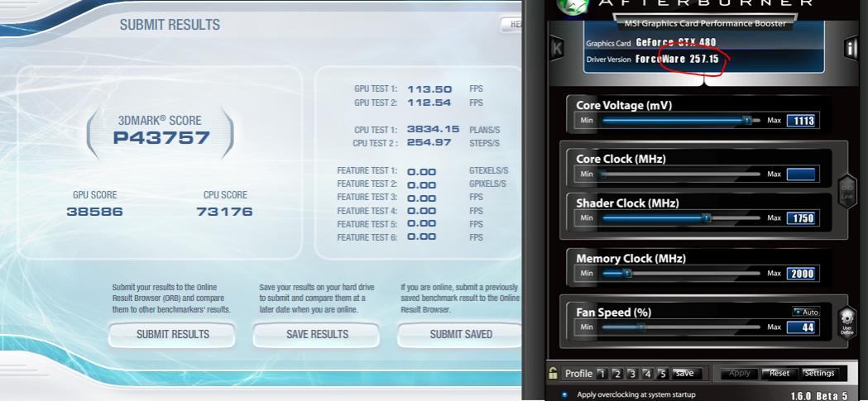The height and width of the screenshot is (401, 868).
Task: Toggle Auto fan speed
Action: tap(805, 312)
